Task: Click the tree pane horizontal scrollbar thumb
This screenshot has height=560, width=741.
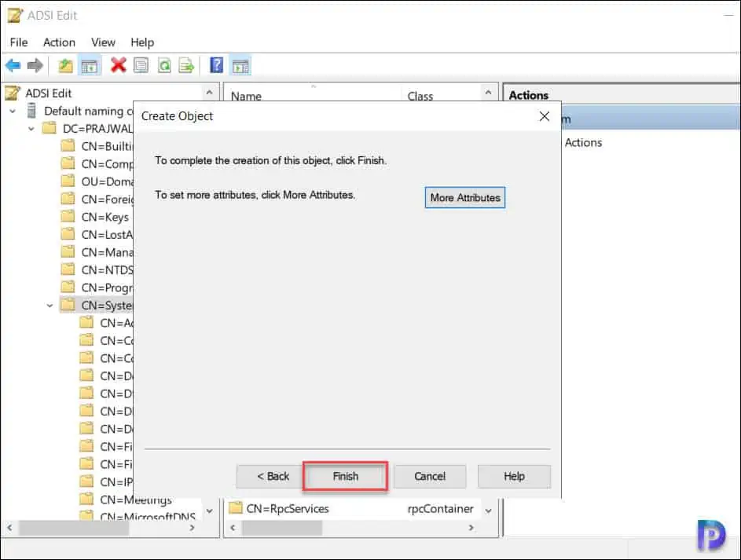Action: click(74, 528)
